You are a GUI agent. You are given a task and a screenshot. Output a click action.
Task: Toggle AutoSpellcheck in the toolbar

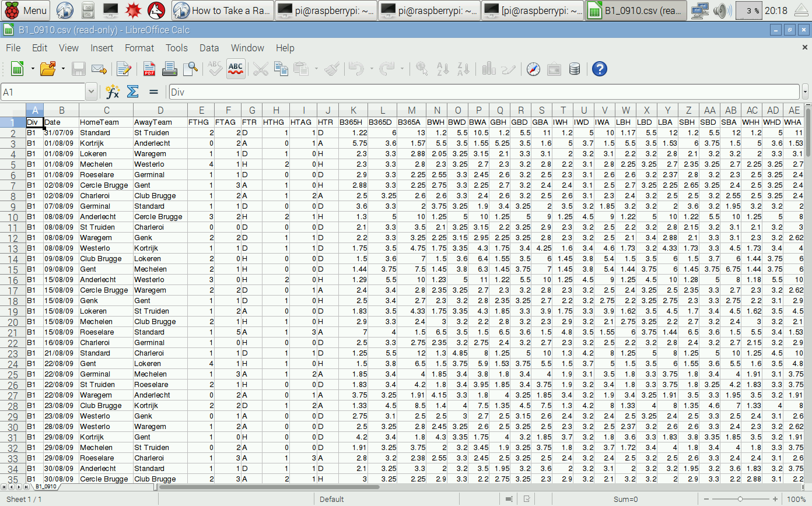(236, 69)
